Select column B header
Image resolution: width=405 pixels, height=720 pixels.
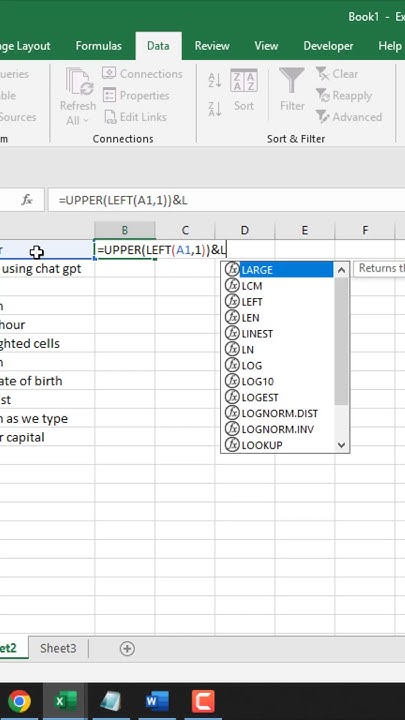tap(124, 230)
